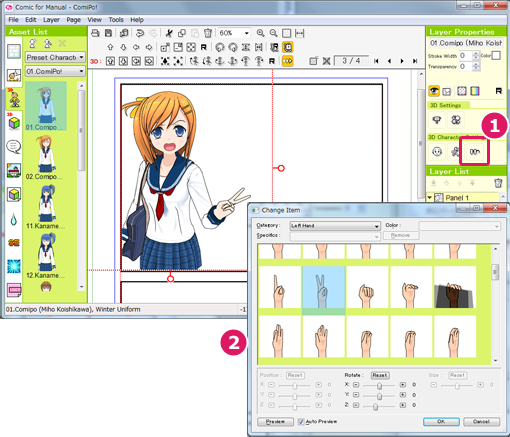Click the rotate left icon
Image resolution: width=510 pixels, height=437 pixels.
[x=219, y=47]
